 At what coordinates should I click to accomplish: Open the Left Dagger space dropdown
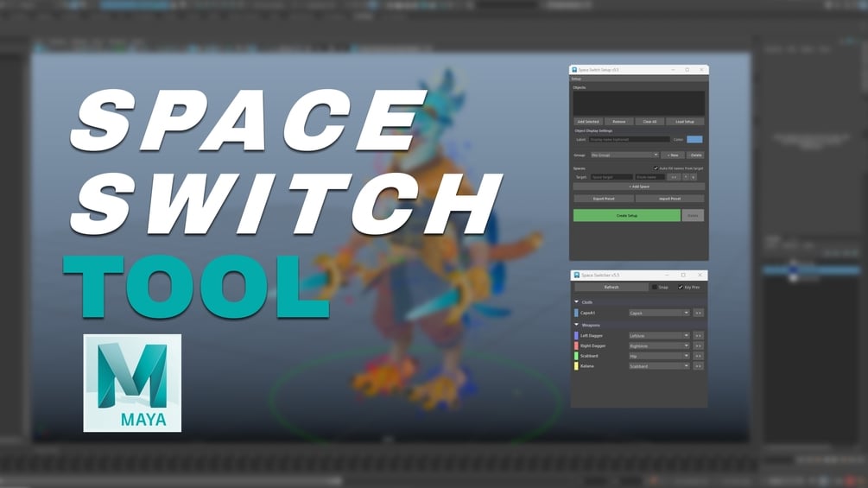click(659, 336)
